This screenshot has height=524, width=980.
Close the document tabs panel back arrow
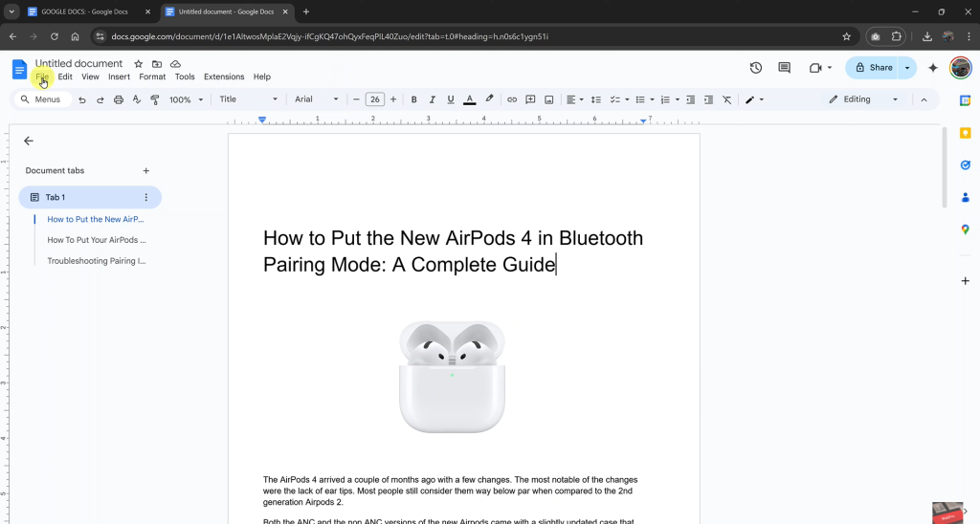[29, 142]
